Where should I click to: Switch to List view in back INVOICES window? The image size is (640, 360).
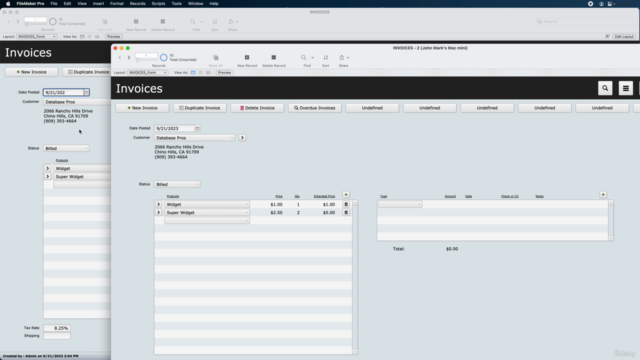pos(89,37)
